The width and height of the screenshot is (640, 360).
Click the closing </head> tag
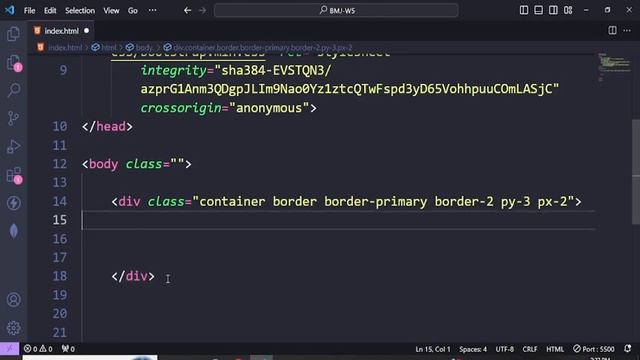point(107,127)
